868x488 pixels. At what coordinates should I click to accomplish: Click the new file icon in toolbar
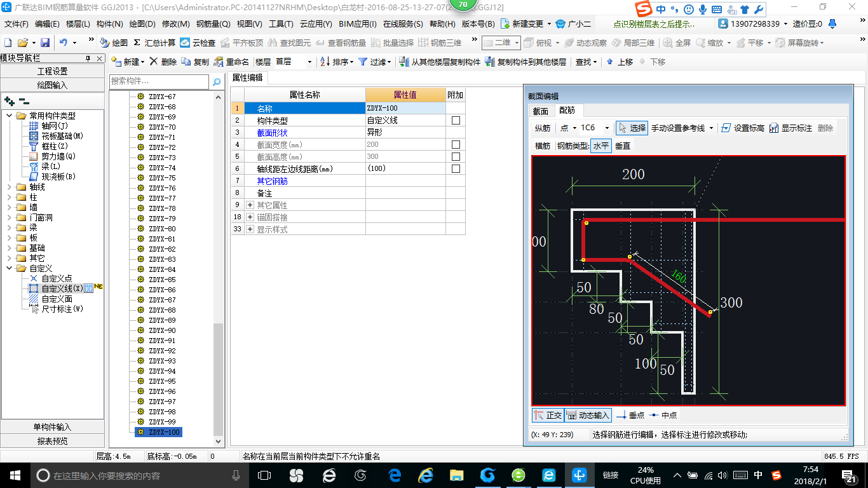(8, 43)
